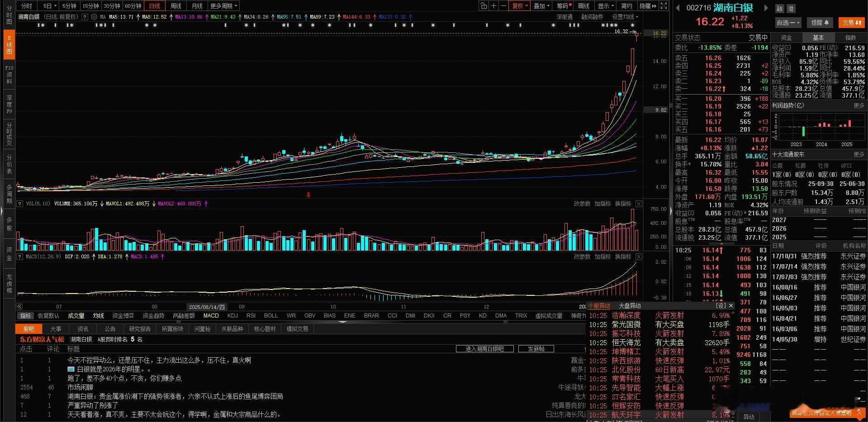
Task: Select K线图 in left sidebar
Action: 9,45
